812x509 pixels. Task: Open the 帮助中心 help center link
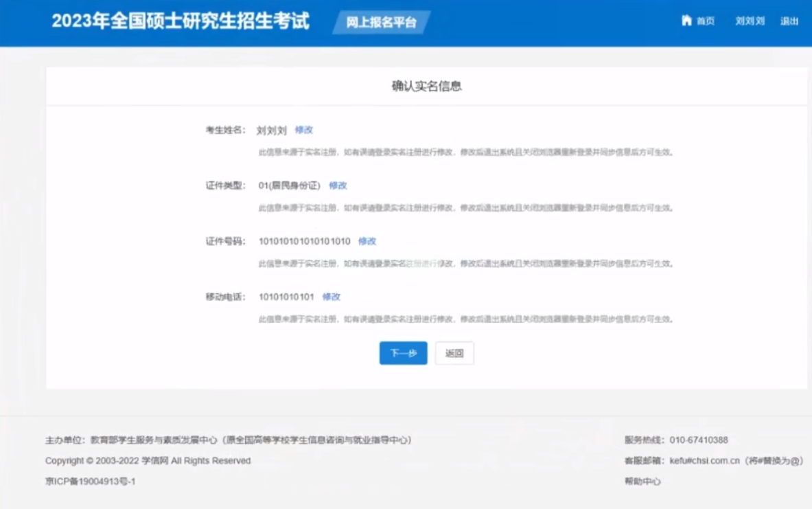pos(644,482)
